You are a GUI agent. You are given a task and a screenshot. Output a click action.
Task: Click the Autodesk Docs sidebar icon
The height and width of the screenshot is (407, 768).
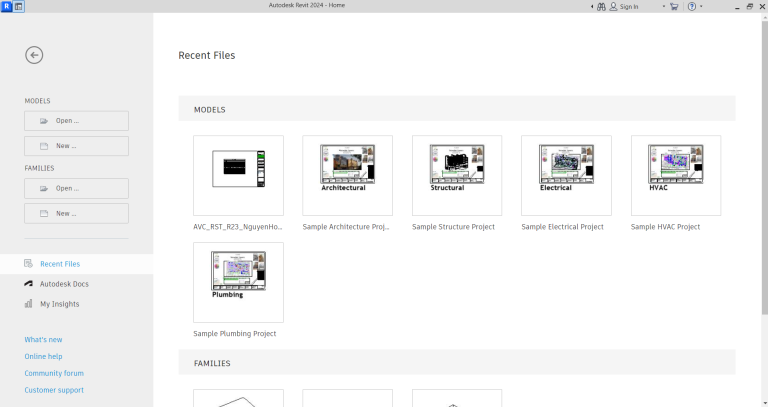pyautogui.click(x=29, y=284)
